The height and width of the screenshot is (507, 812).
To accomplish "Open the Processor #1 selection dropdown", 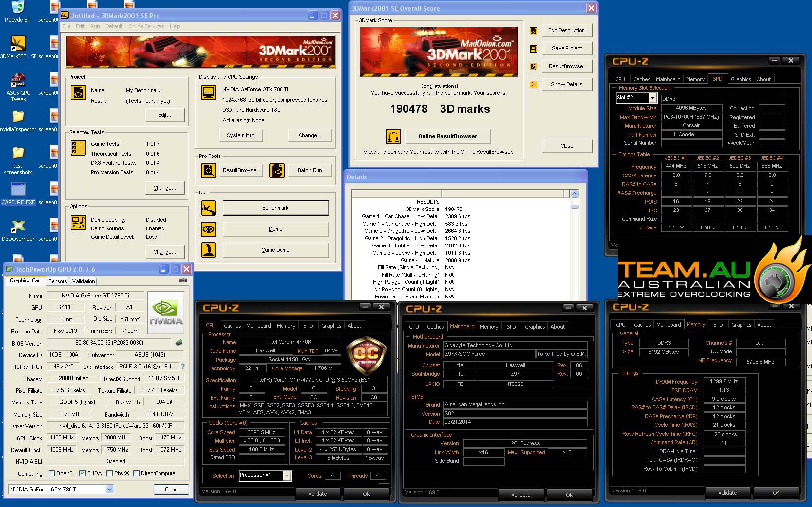I will tap(287, 475).
